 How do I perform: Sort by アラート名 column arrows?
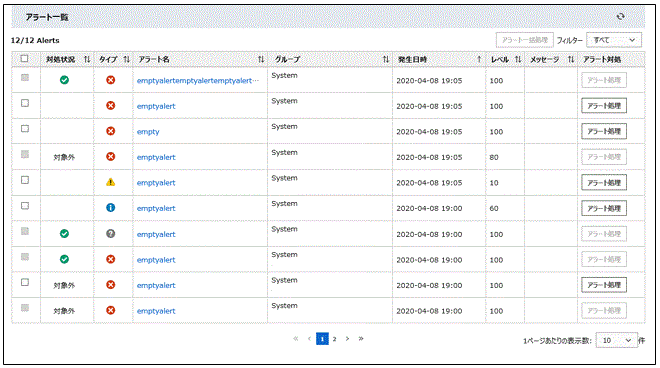coord(261,59)
